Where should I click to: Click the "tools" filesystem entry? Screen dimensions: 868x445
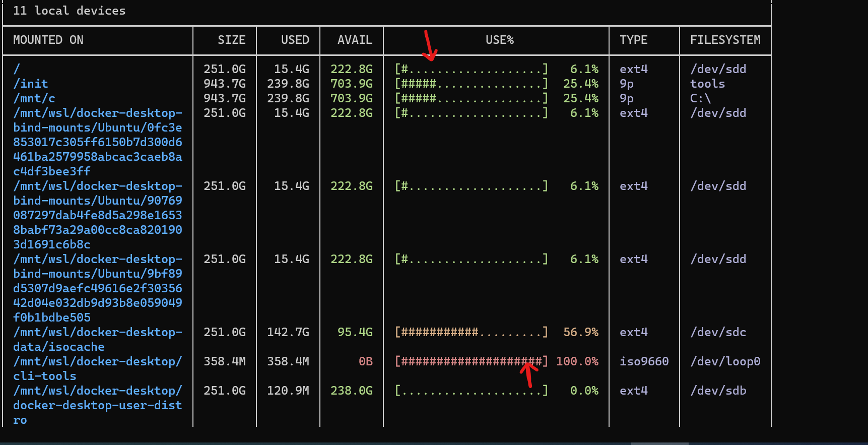[x=708, y=84]
